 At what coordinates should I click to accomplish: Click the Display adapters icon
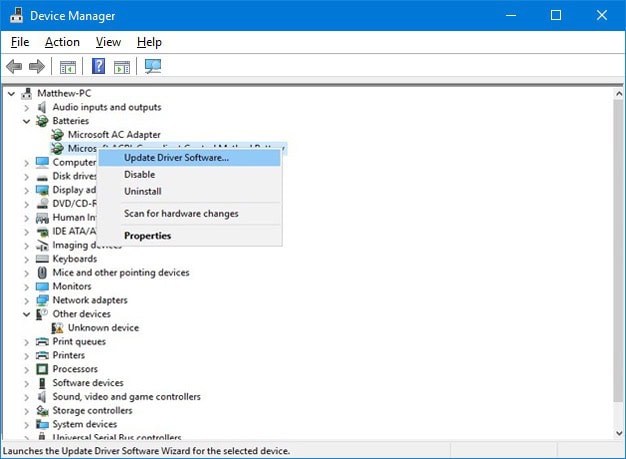click(42, 190)
